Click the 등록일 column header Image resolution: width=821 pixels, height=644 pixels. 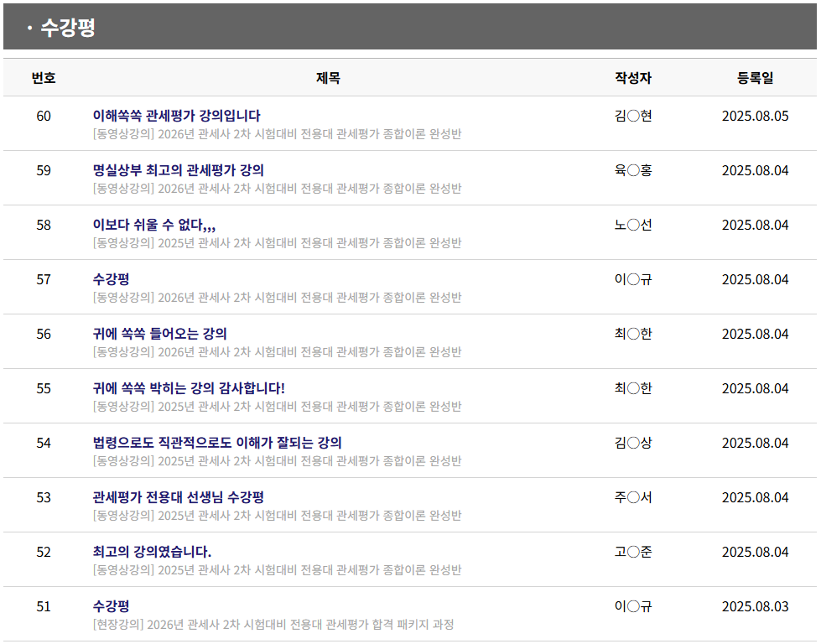[755, 78]
